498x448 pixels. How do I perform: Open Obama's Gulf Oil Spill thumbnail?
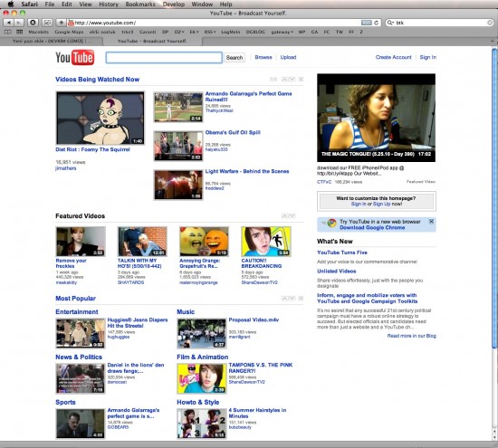178,146
